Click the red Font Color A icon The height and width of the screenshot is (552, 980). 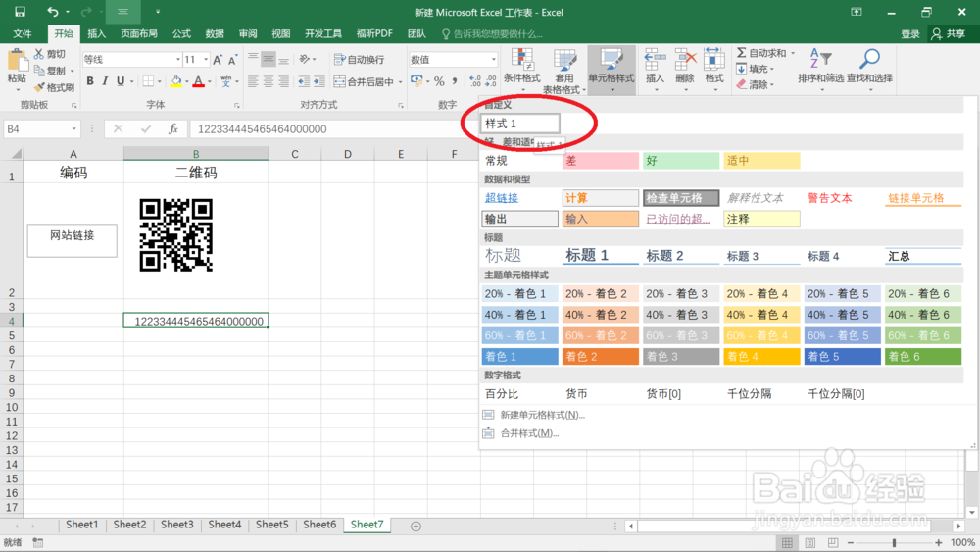(x=199, y=81)
